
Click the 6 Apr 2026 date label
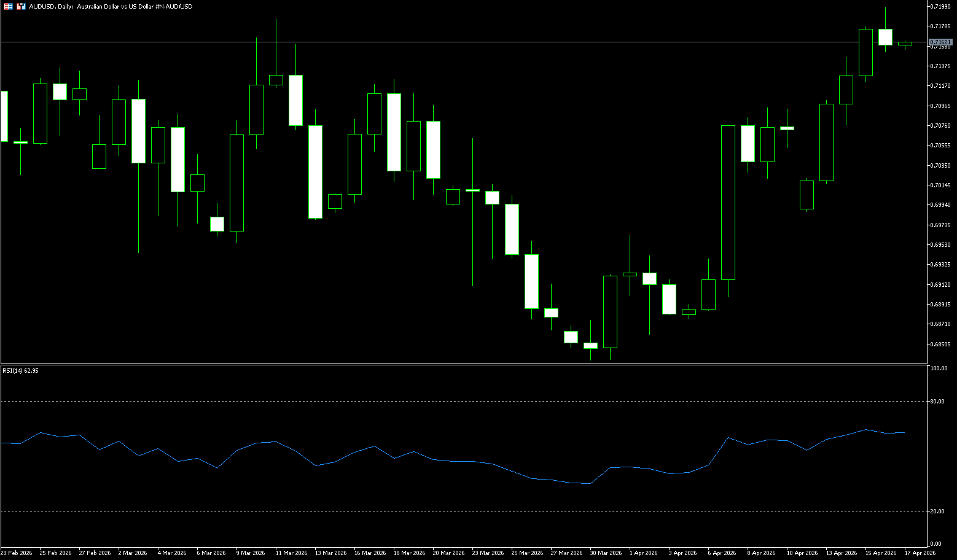(x=722, y=553)
